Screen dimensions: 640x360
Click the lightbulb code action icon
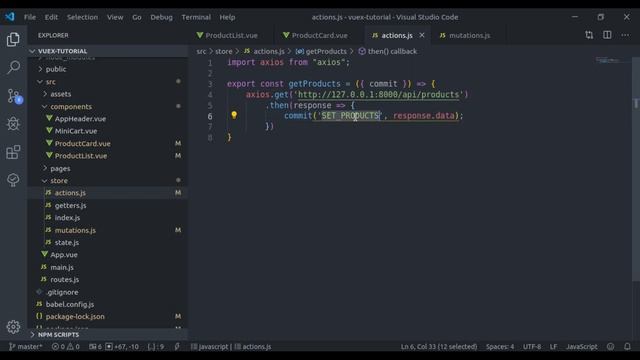click(234, 115)
